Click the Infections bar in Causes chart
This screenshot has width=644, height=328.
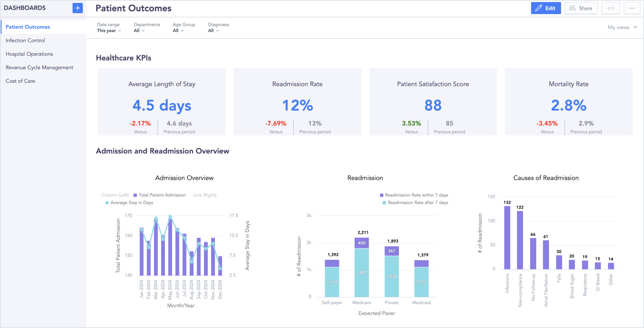coord(507,237)
